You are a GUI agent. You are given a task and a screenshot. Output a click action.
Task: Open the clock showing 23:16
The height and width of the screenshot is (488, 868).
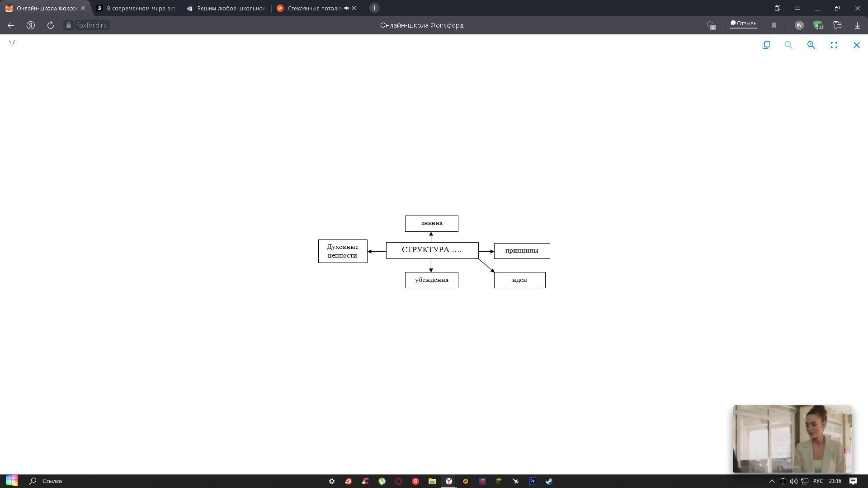click(835, 481)
